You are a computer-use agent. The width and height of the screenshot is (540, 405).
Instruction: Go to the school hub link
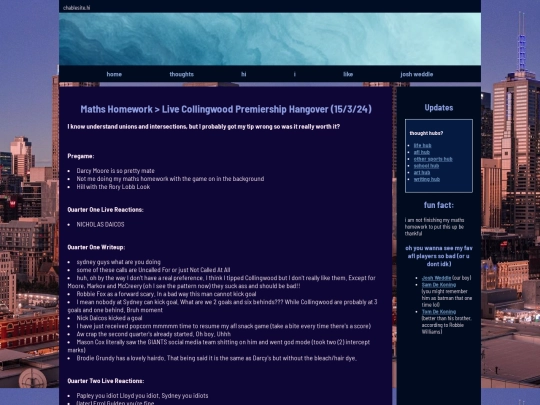pyautogui.click(x=426, y=166)
